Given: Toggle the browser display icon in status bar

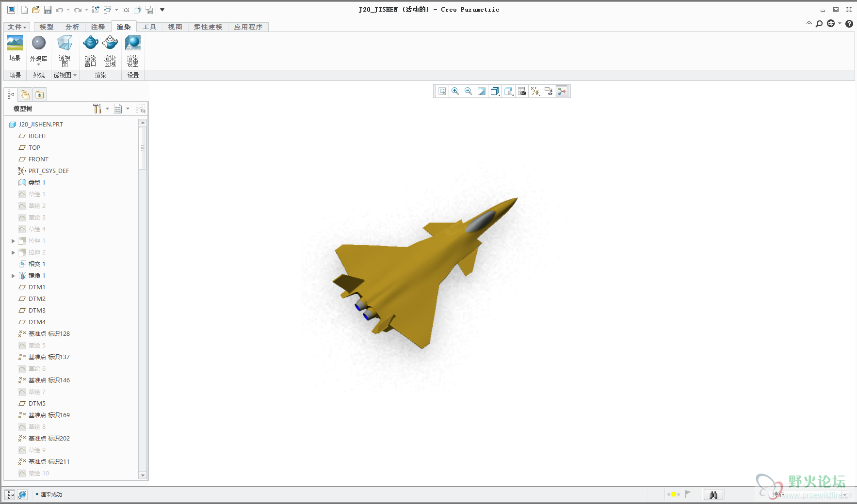Looking at the screenshot, I should 22,495.
